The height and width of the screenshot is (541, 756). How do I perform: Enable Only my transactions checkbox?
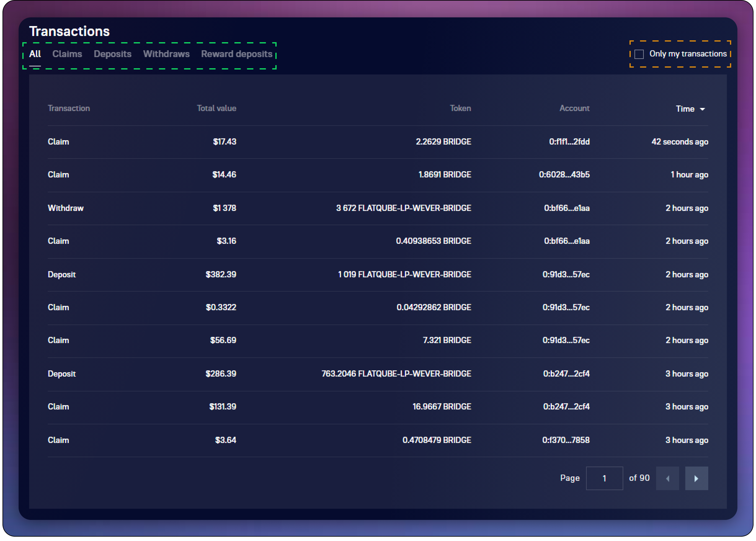pyautogui.click(x=639, y=54)
